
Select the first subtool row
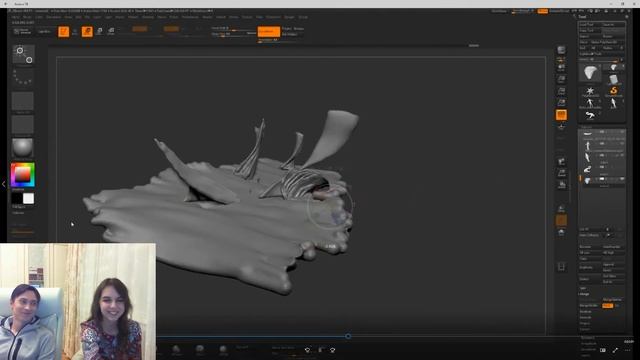tap(602, 133)
